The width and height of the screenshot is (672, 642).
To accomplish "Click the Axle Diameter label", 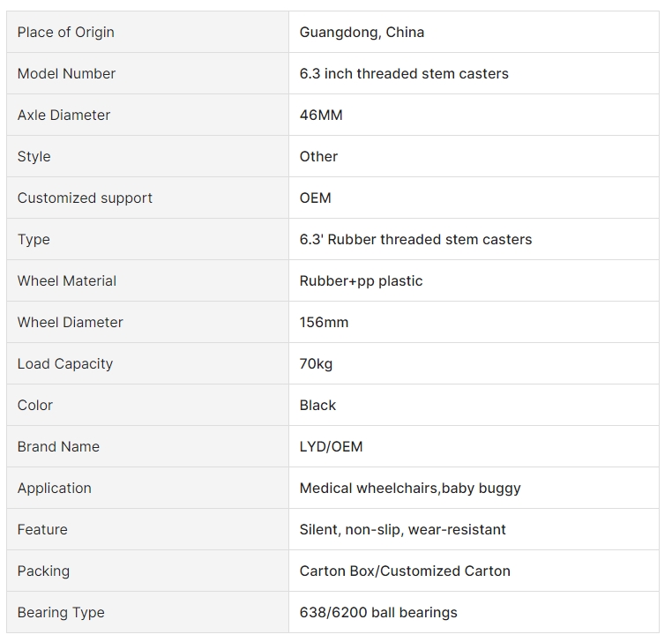I will 63,116.
